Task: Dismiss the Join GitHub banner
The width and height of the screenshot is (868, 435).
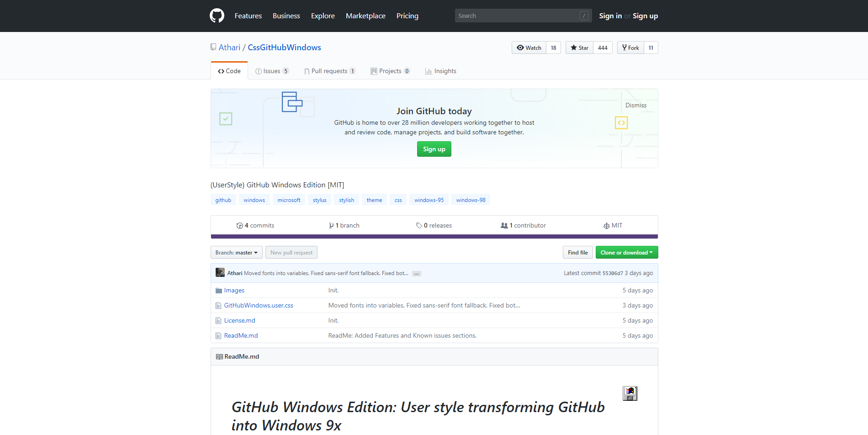Action: pyautogui.click(x=636, y=105)
